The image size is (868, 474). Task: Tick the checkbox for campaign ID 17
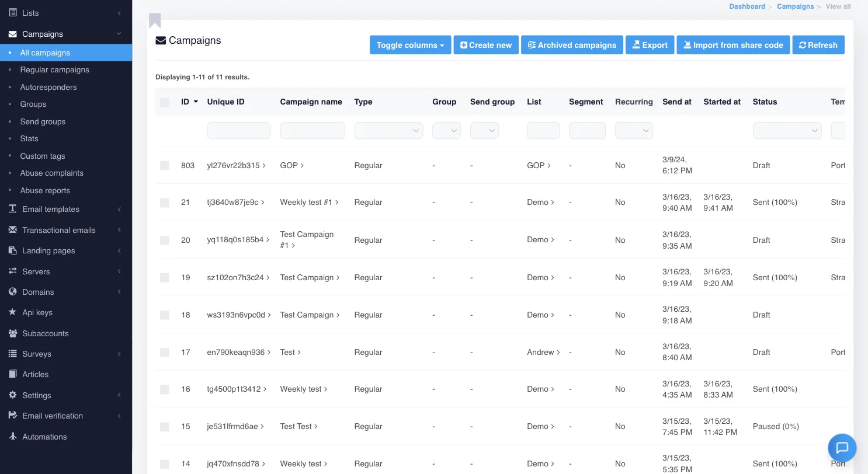click(165, 353)
